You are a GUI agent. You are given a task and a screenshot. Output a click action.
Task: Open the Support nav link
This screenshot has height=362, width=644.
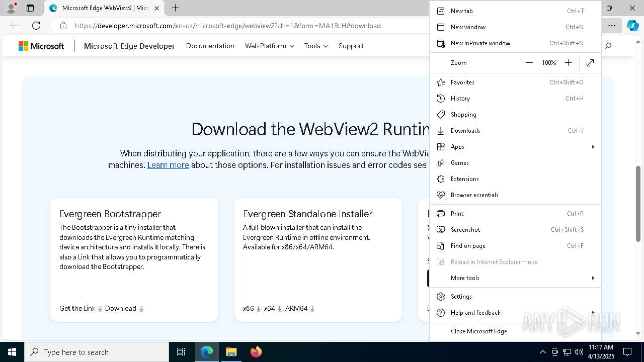coord(351,46)
